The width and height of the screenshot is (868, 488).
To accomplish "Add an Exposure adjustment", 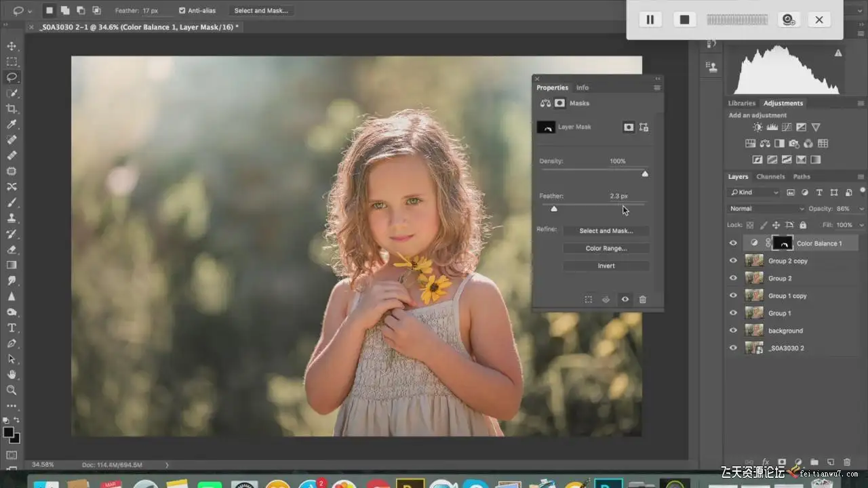I will [x=801, y=127].
